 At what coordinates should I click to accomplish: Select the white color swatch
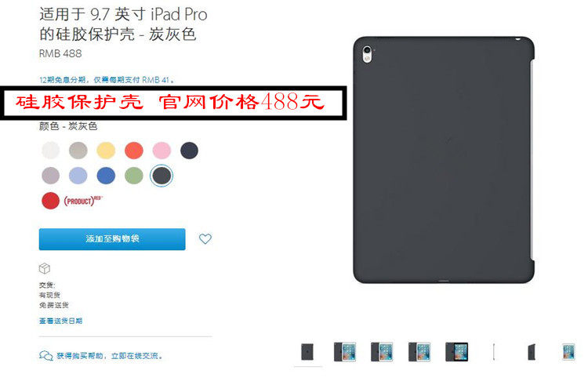pos(51,151)
